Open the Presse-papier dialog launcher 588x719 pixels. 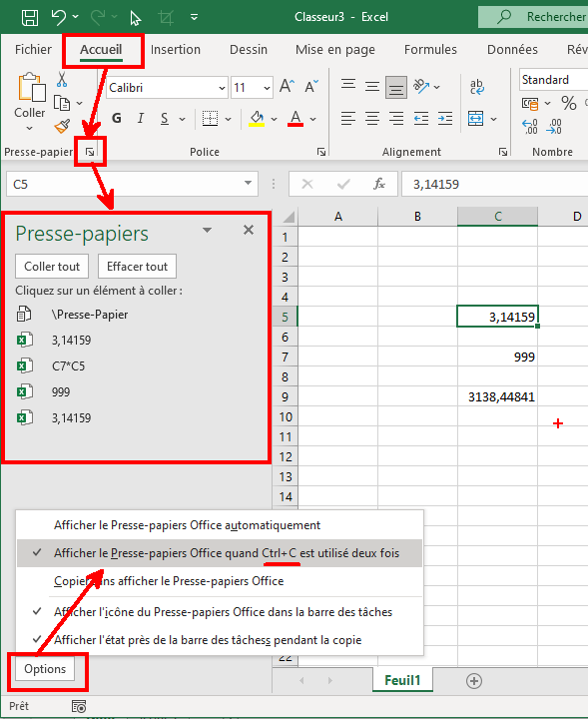90,152
